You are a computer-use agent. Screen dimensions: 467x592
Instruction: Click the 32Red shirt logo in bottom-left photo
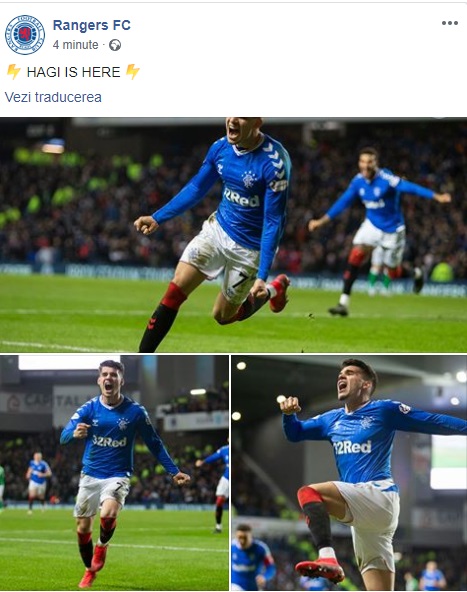pos(109,441)
